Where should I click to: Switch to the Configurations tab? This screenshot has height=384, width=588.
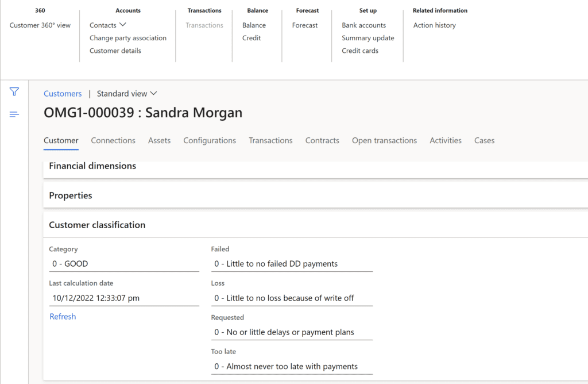click(x=210, y=140)
